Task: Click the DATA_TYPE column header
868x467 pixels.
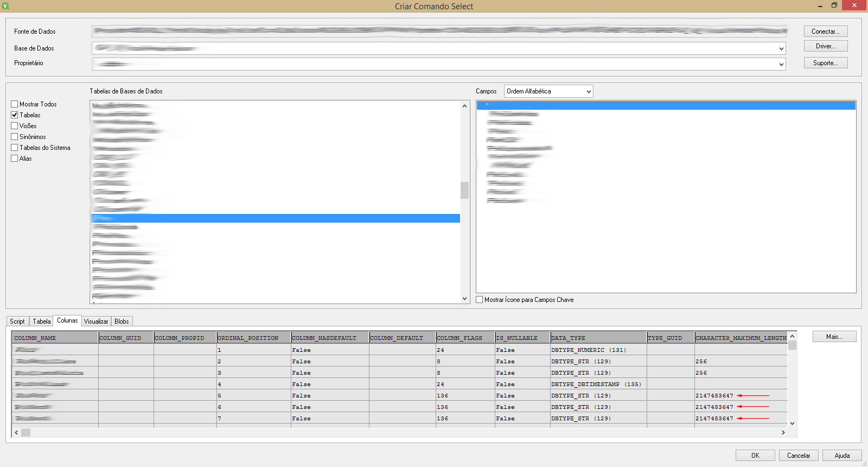Action: pos(598,338)
